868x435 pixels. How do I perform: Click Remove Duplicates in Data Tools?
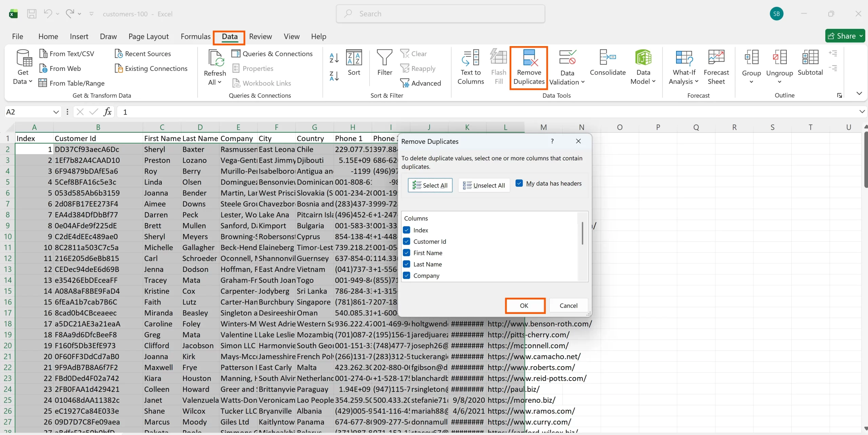coord(529,67)
